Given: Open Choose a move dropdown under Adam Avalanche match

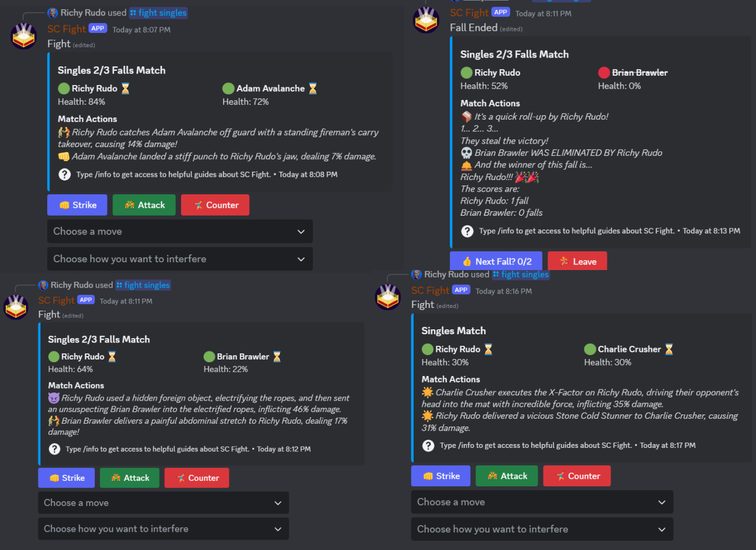Looking at the screenshot, I should point(180,232).
